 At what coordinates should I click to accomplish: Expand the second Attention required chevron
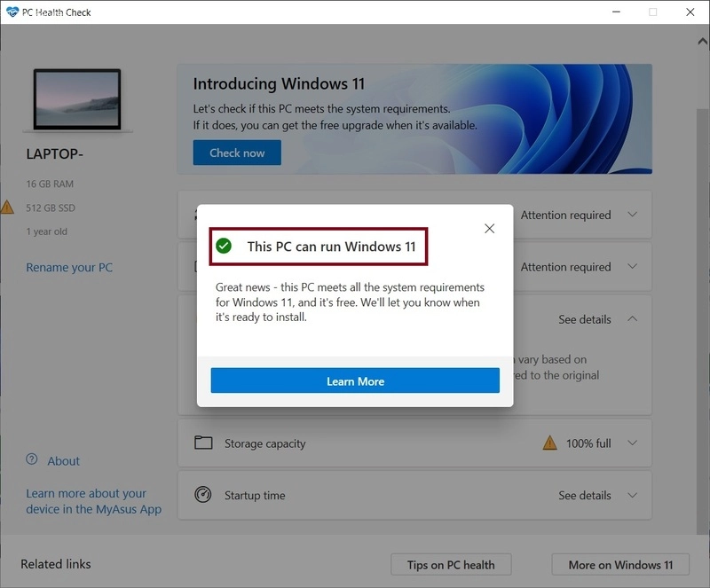633,266
